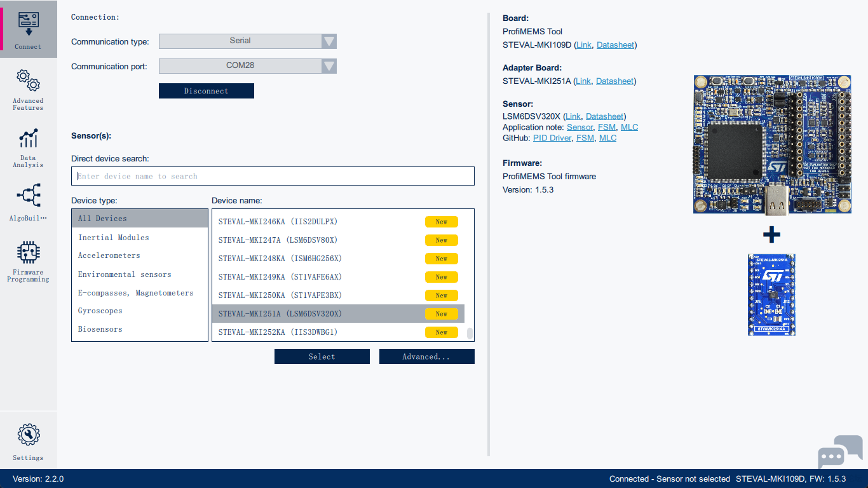
Task: Open Settings wrench gear icon
Action: tap(28, 435)
